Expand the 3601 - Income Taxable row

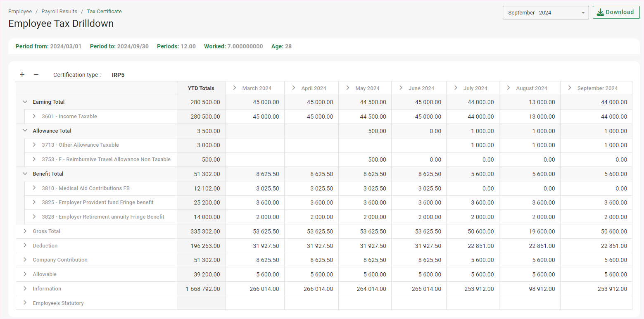pyautogui.click(x=34, y=117)
